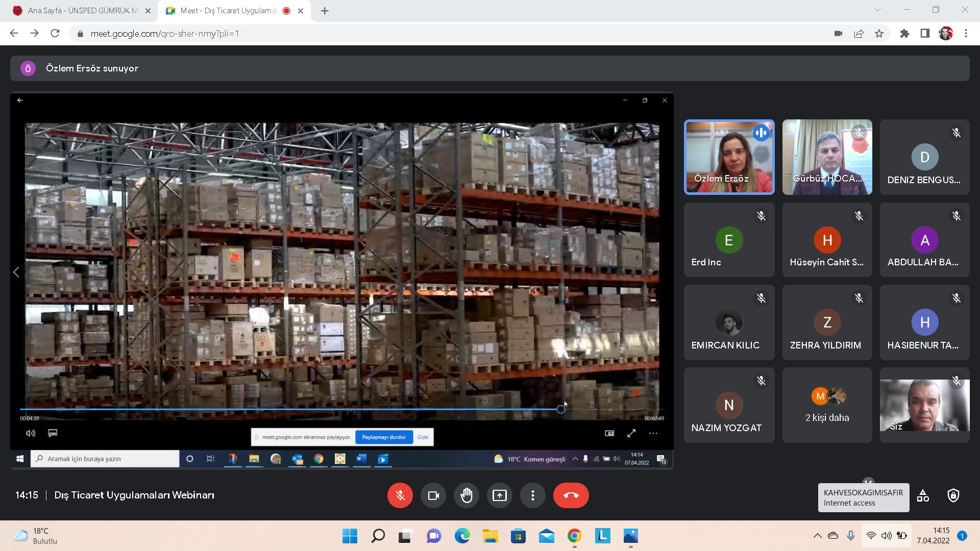
Task: Toggle the camera on or off
Action: tap(433, 495)
